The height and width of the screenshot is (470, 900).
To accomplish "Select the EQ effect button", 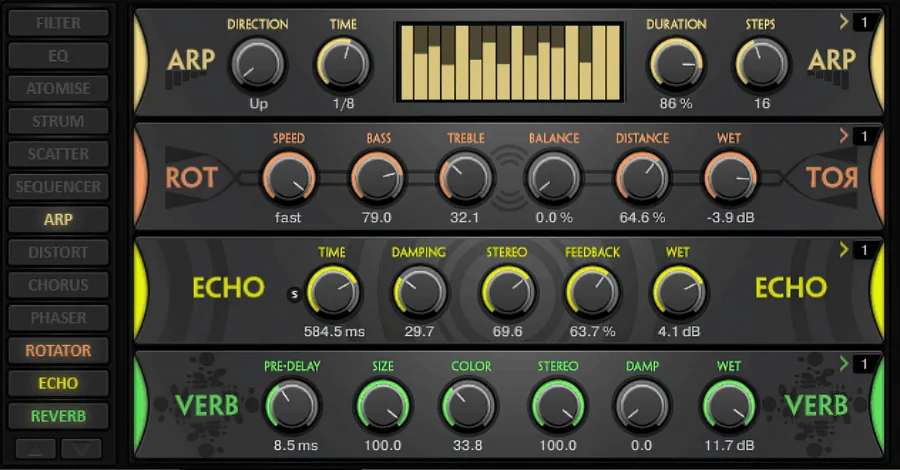I will (x=59, y=56).
